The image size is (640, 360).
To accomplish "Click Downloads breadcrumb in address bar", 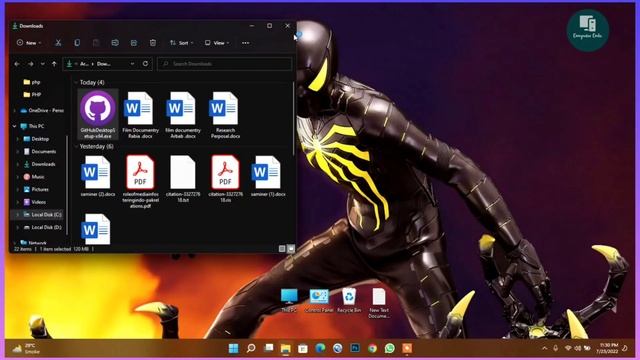I will pyautogui.click(x=103, y=64).
